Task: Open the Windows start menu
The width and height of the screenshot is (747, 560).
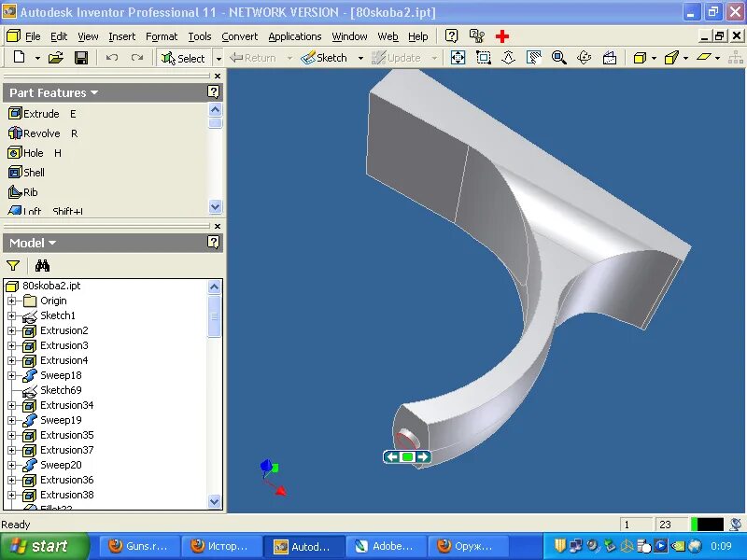Action: (x=44, y=546)
